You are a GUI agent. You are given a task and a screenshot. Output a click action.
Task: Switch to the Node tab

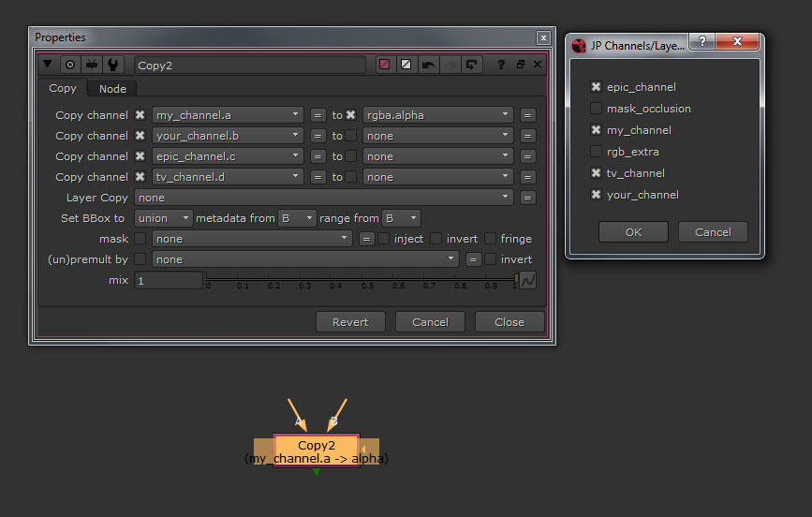coord(112,89)
